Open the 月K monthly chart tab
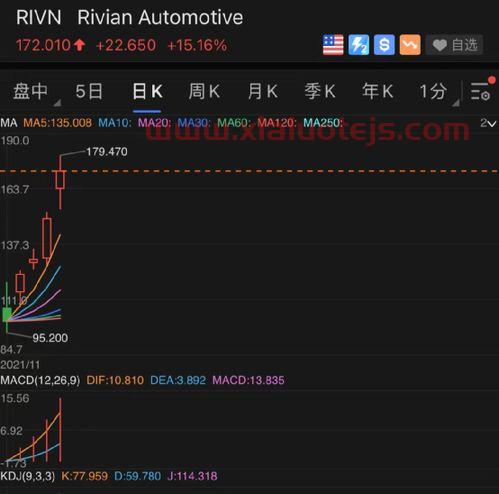Image resolution: width=499 pixels, height=494 pixels. [x=263, y=91]
